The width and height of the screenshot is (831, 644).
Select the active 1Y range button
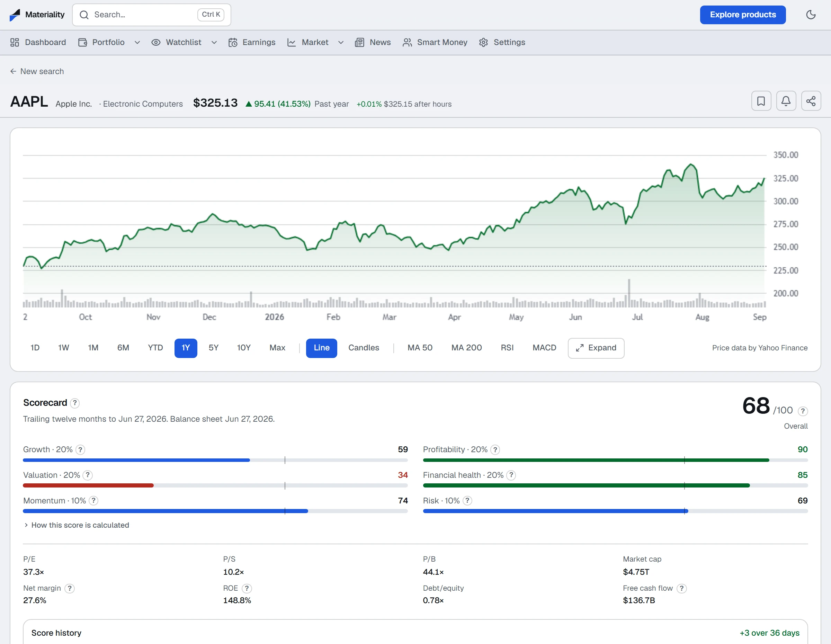pos(186,348)
